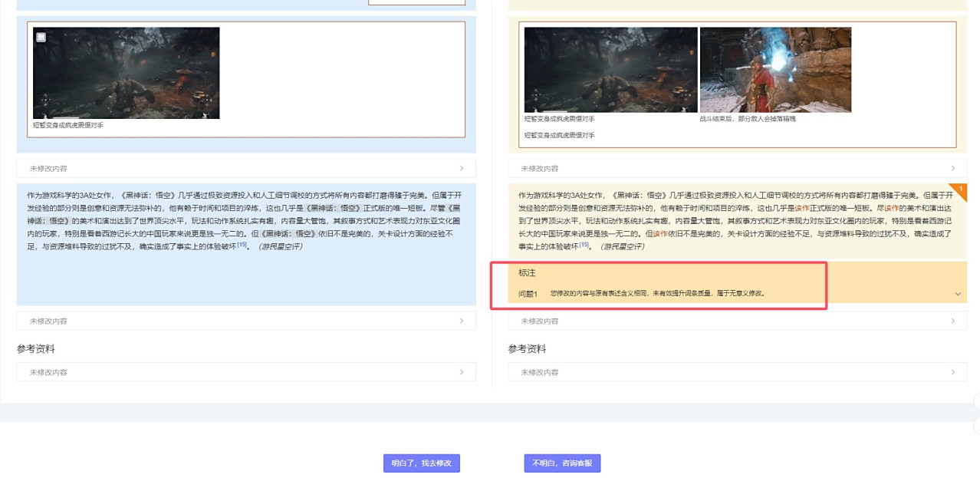Click caption under the blue-pane screenshot
The height and width of the screenshot is (478, 980).
(x=68, y=125)
